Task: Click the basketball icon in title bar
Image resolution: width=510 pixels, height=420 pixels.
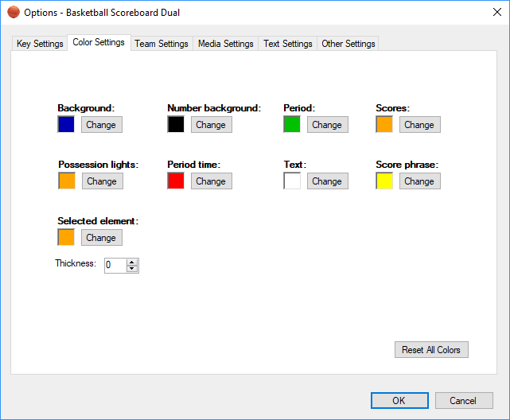Action: [x=14, y=13]
